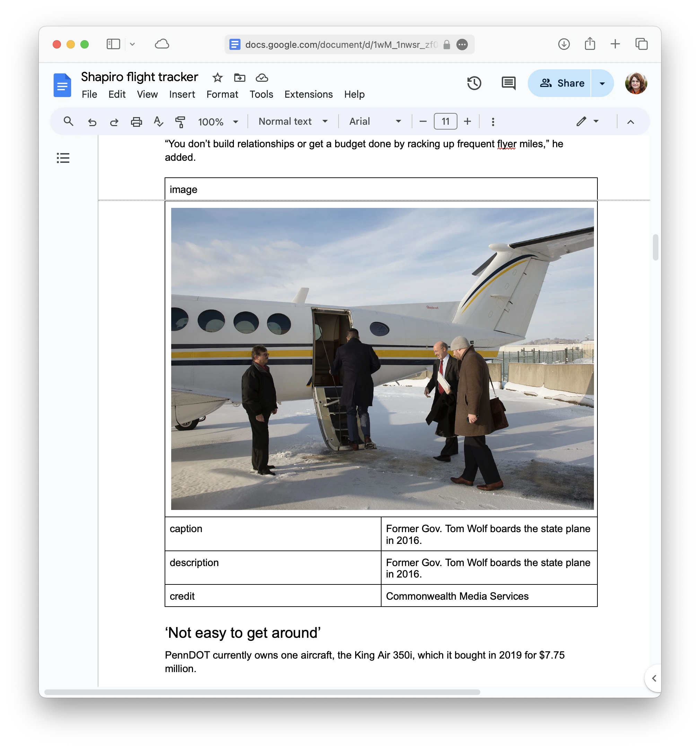Click the document title Shapiro flight tracker
This screenshot has width=700, height=749.
coord(139,77)
